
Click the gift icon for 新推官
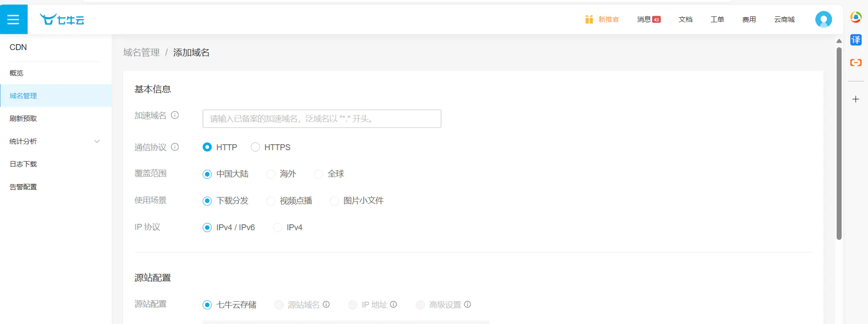click(589, 20)
